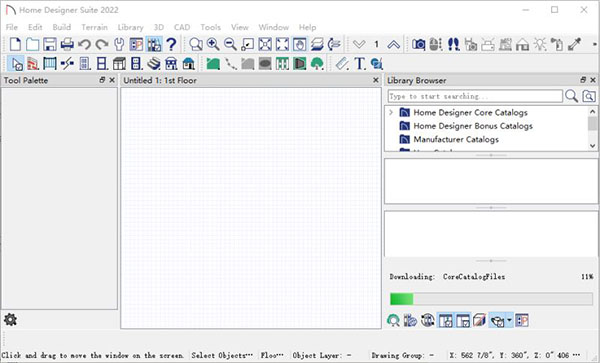
Task: Redo the last action
Action: tap(102, 44)
